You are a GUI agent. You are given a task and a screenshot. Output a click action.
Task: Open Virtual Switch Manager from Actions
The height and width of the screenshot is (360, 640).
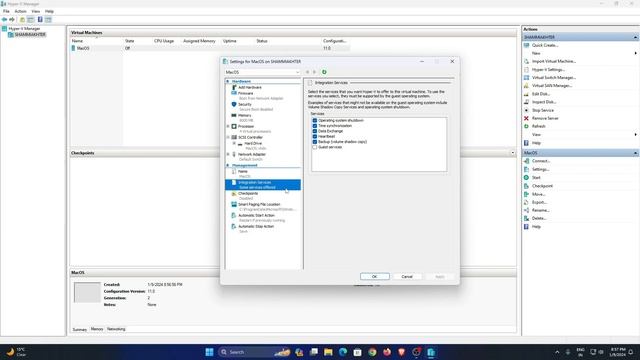(x=553, y=78)
